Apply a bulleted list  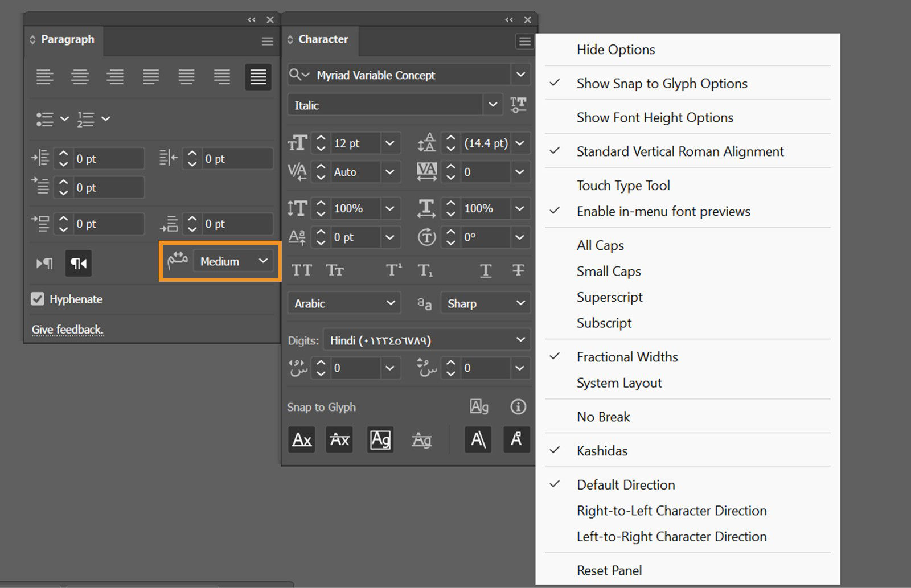point(45,119)
